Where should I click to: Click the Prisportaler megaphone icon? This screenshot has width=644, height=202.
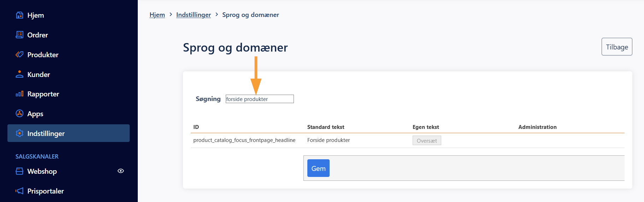coord(19,191)
